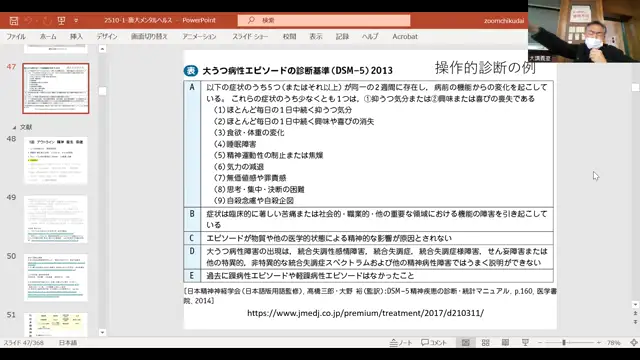Click row E text 過去に躁病性エピソード
This screenshot has width=640, height=360.
click(310, 276)
